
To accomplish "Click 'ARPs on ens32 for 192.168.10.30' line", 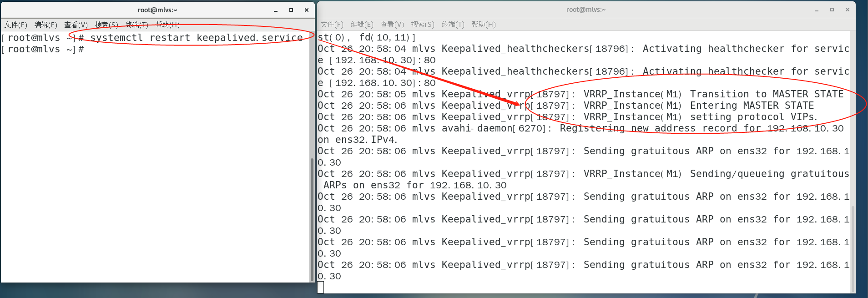I will tap(415, 185).
